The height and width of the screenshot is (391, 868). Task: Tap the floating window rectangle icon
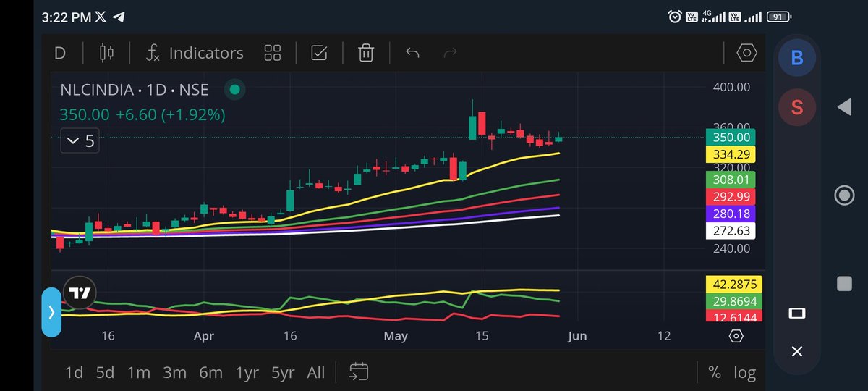click(x=797, y=313)
